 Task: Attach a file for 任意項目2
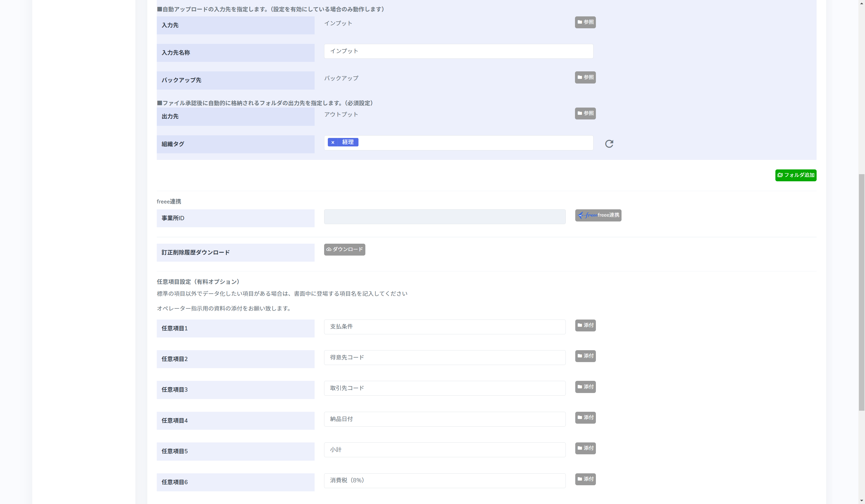pyautogui.click(x=585, y=356)
